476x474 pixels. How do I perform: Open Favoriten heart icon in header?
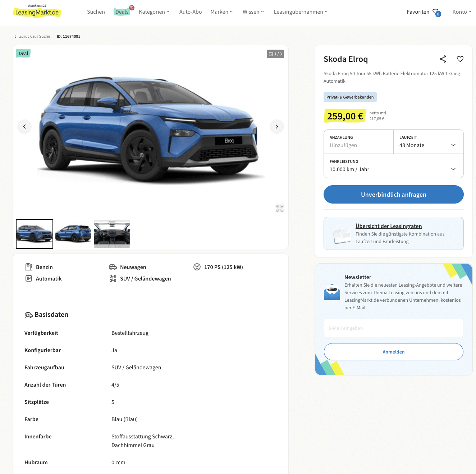[436, 13]
